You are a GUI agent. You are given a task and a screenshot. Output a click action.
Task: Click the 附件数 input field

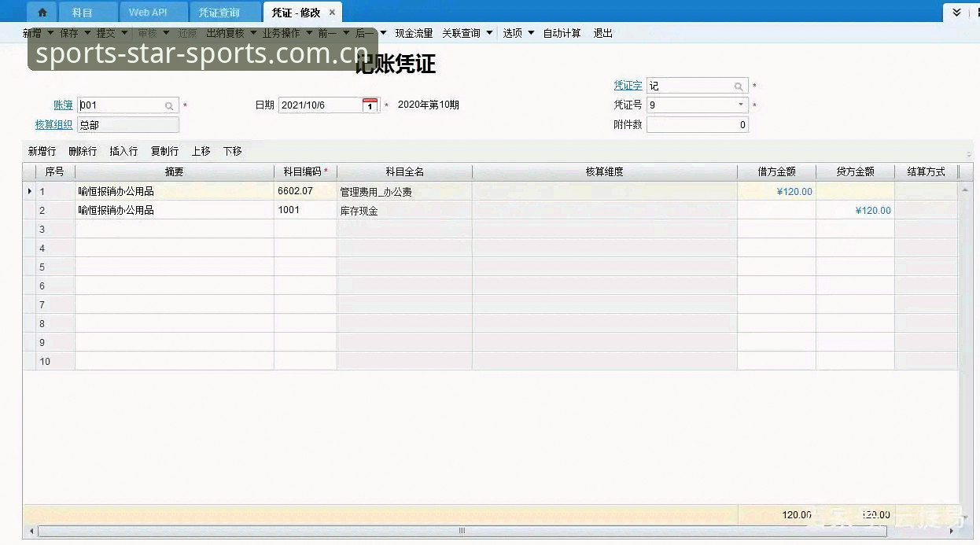tap(697, 124)
